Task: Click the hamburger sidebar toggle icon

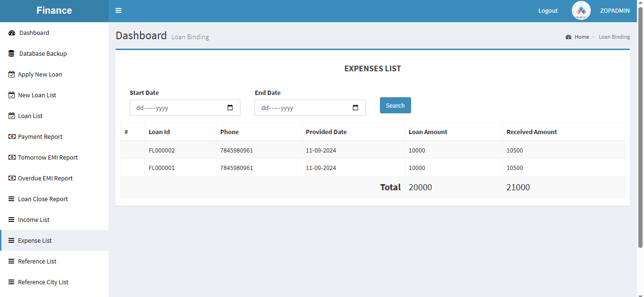Action: point(118,10)
